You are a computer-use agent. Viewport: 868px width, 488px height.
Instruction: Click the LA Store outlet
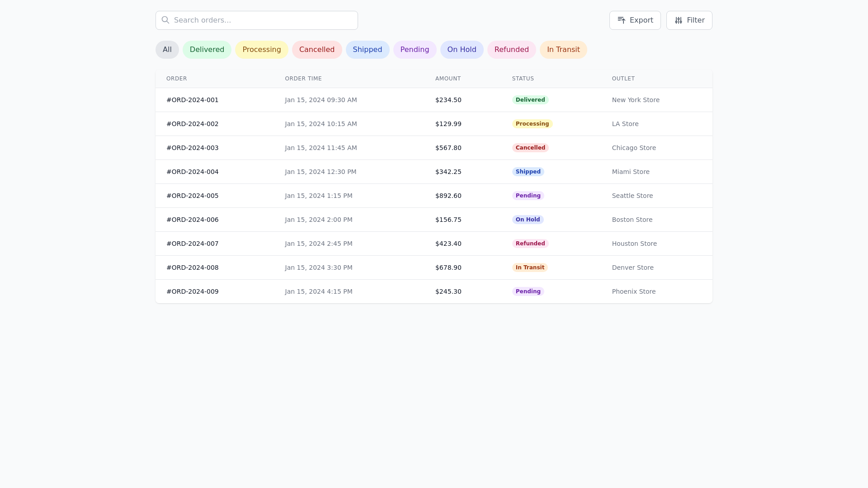click(625, 124)
